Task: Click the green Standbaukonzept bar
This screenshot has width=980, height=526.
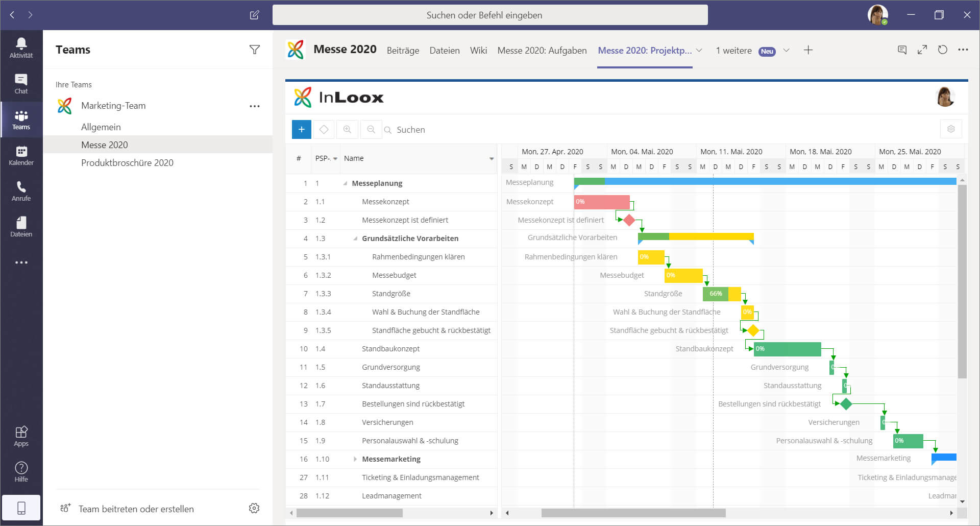Action: point(788,349)
